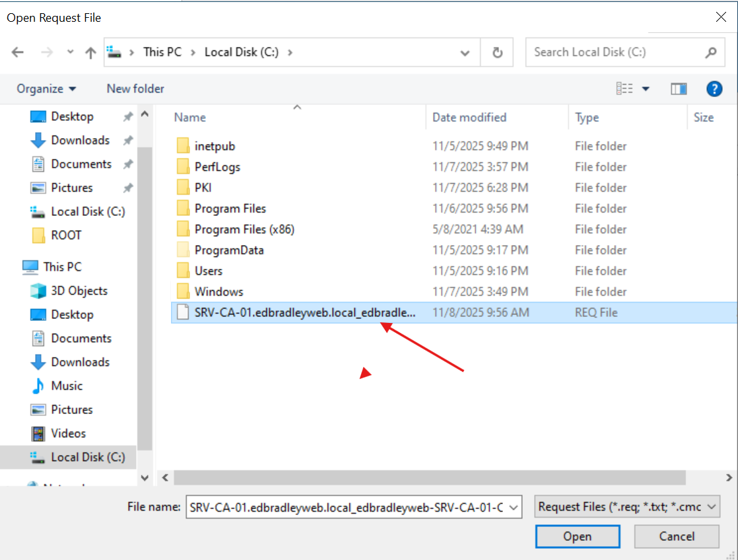Create a New folder
Viewport: 738px width, 560px height.
(135, 88)
